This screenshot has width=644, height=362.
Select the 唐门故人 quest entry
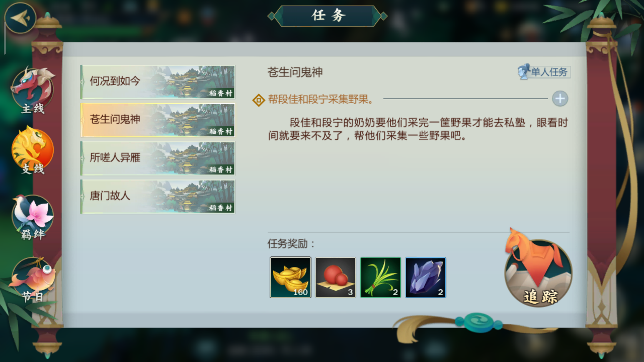pyautogui.click(x=158, y=197)
